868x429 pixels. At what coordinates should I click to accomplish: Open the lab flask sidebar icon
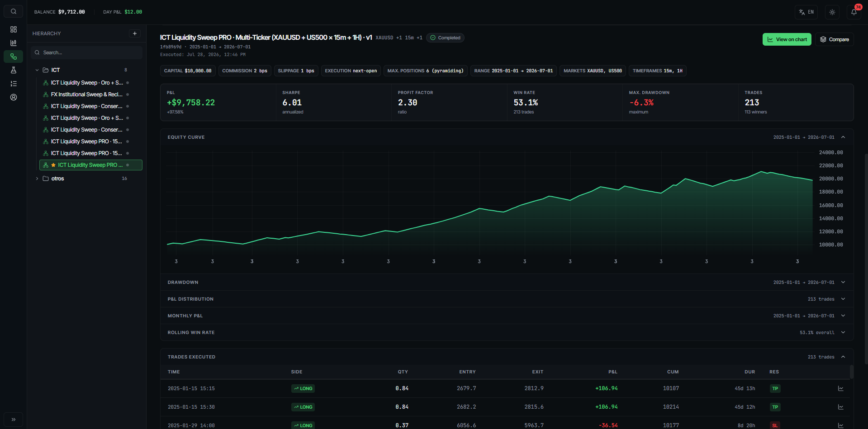[x=14, y=70]
